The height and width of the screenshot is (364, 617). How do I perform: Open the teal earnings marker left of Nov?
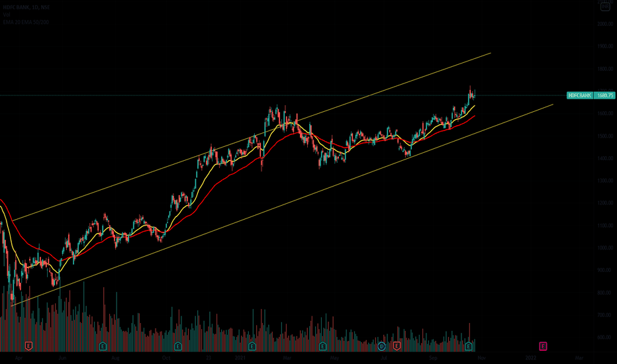click(x=468, y=346)
